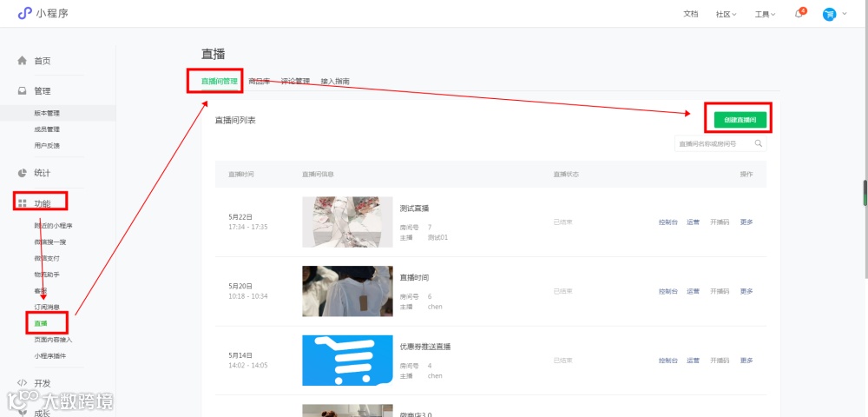Select 统计 in the sidebar
The width and height of the screenshot is (868, 417).
(x=43, y=173)
